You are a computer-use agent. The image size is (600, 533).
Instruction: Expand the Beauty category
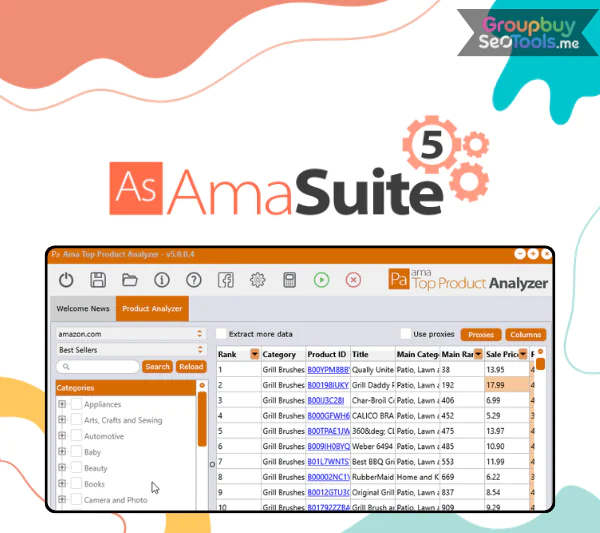pos(62,468)
